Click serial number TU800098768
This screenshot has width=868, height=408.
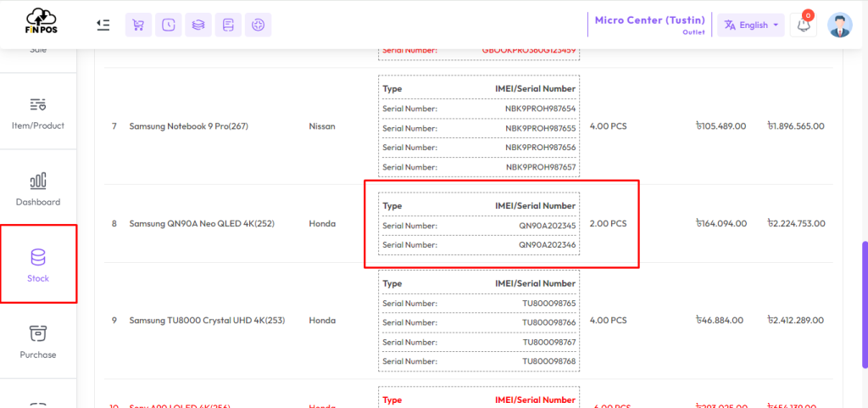tap(549, 361)
